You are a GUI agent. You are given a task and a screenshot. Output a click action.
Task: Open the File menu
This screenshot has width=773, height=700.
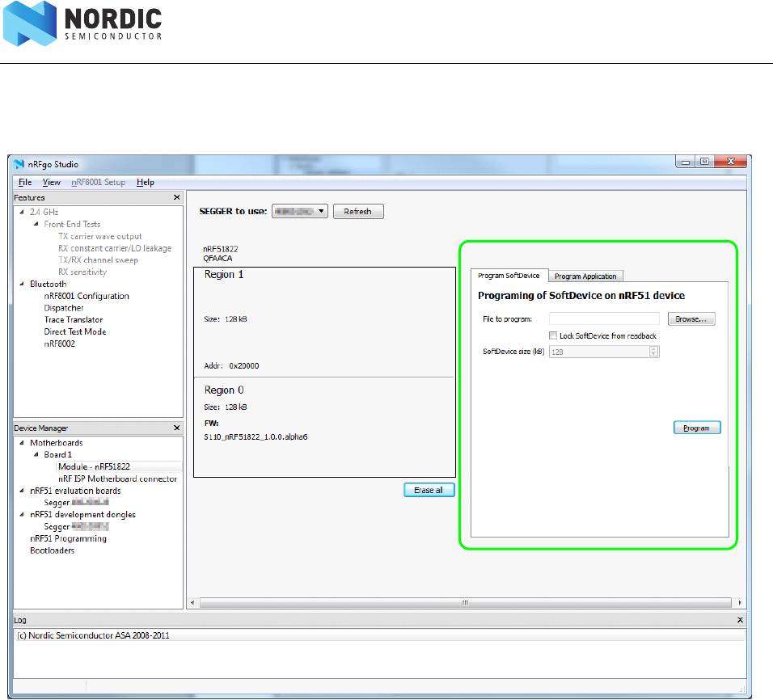click(x=24, y=183)
